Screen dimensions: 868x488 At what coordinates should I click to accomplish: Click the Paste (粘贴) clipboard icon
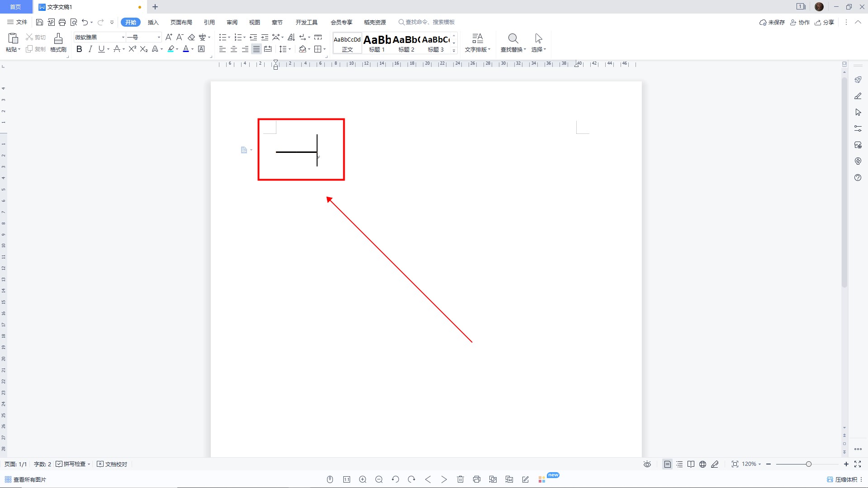pyautogui.click(x=13, y=39)
